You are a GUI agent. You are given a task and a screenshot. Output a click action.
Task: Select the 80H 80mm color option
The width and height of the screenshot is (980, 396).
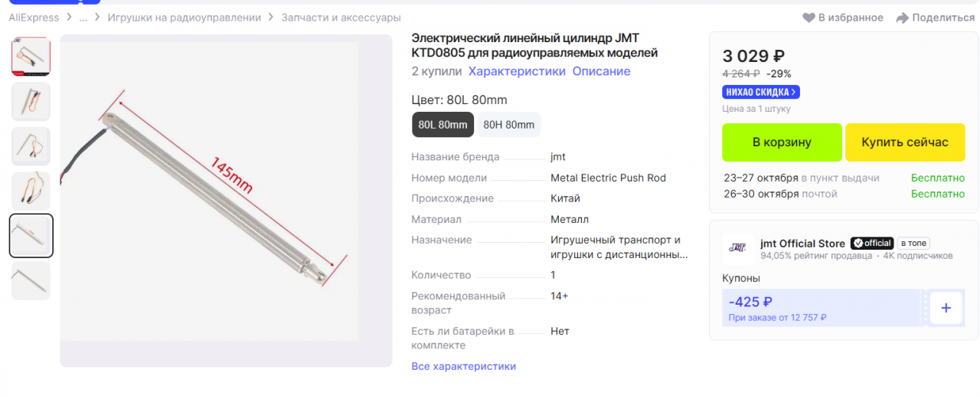508,125
